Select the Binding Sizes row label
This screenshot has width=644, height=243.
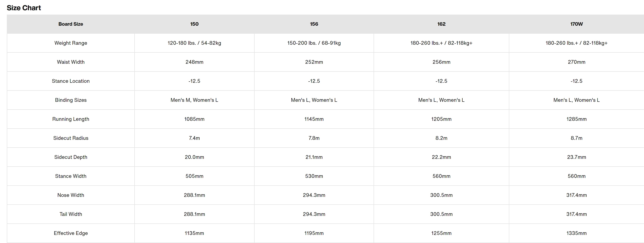pos(71,100)
